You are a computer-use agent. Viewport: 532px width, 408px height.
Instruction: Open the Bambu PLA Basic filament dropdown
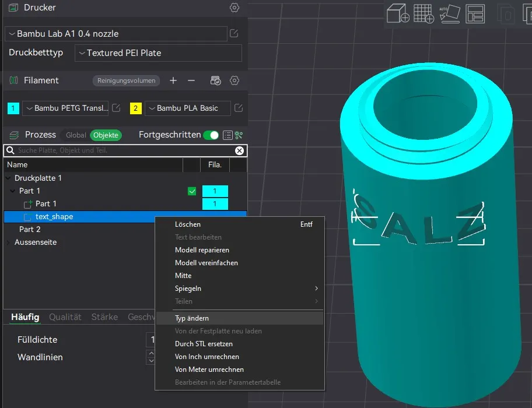pyautogui.click(x=188, y=108)
